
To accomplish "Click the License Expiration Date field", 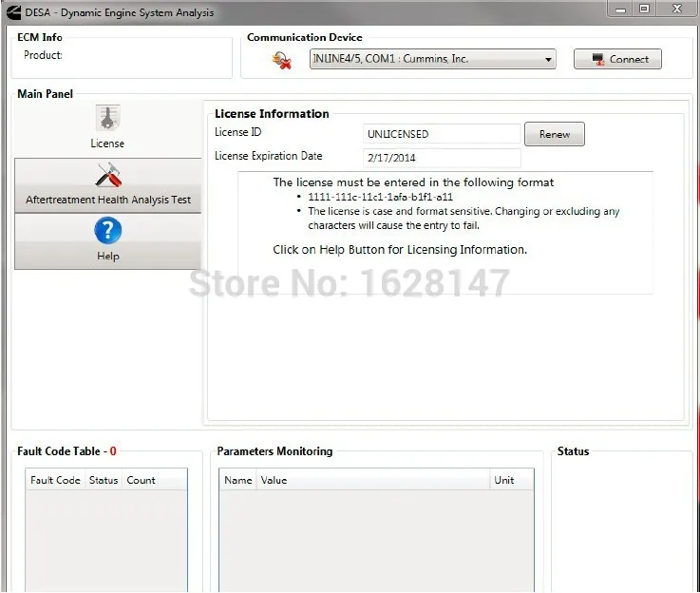I will (x=442, y=158).
